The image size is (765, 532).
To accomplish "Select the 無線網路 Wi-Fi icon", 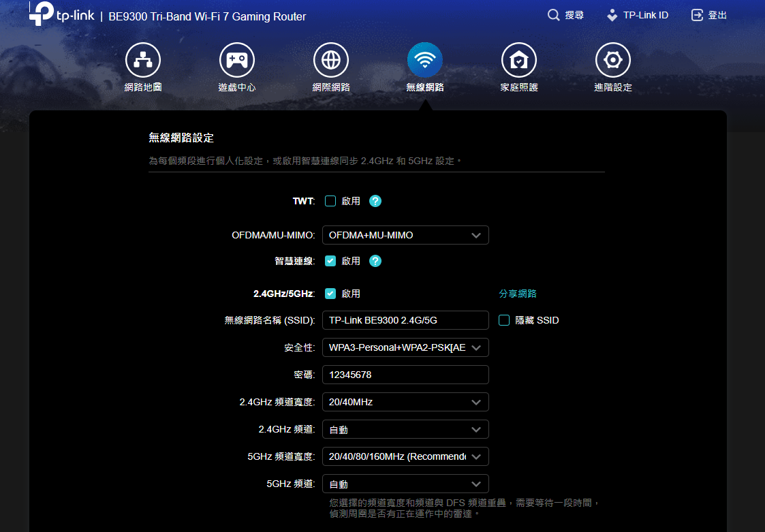I will [425, 60].
